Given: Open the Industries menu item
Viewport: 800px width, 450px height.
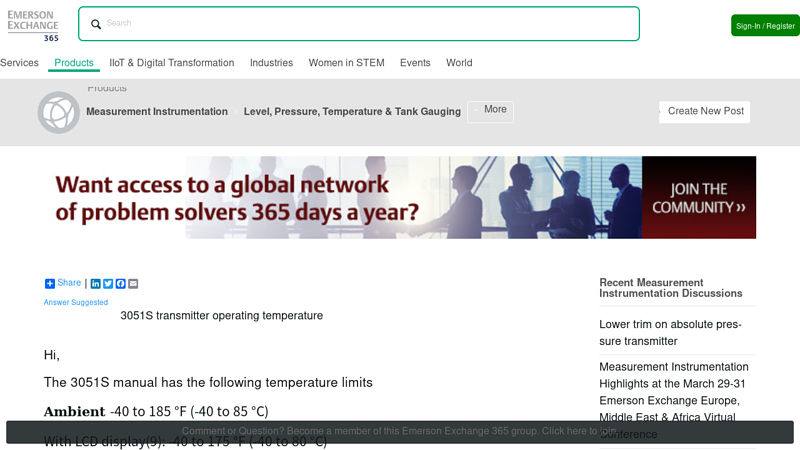Looking at the screenshot, I should (x=271, y=63).
